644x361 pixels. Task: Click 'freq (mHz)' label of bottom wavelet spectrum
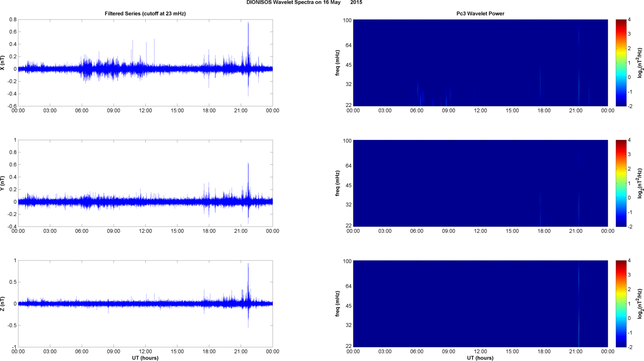[338, 304]
